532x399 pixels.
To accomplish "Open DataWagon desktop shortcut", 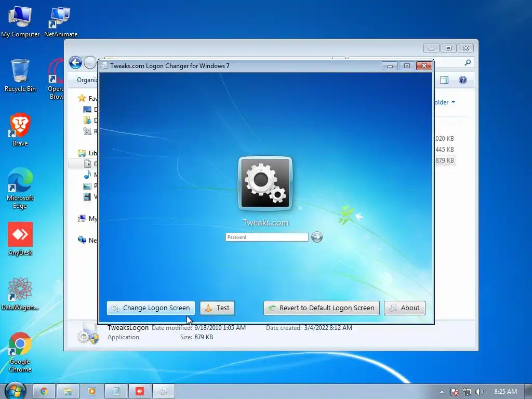I will click(x=20, y=294).
